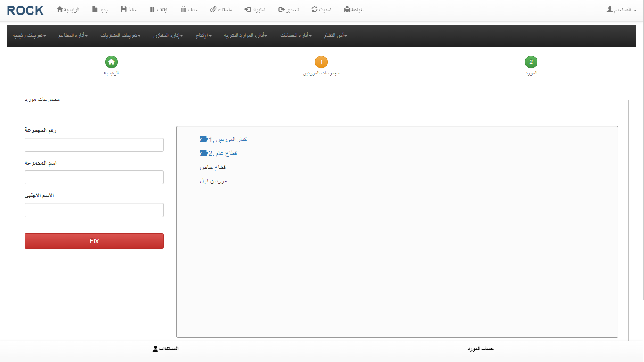
Task: Open the تعريفات المشتريات menu
Action: 120,36
